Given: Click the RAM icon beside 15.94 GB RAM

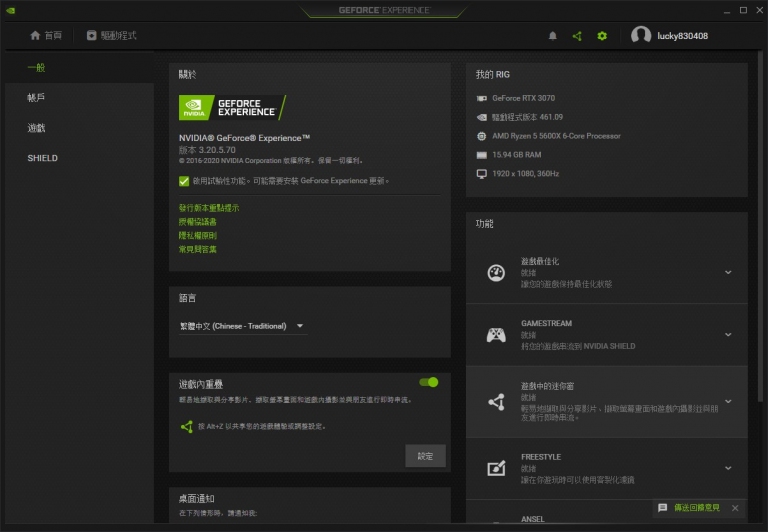Looking at the screenshot, I should point(481,155).
